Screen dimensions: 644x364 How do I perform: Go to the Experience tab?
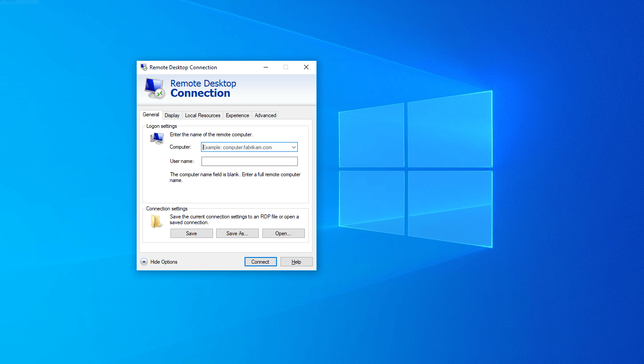pyautogui.click(x=237, y=115)
